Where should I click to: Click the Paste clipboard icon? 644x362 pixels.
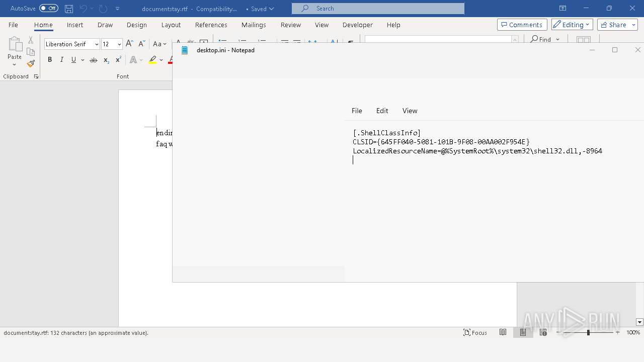(14, 45)
